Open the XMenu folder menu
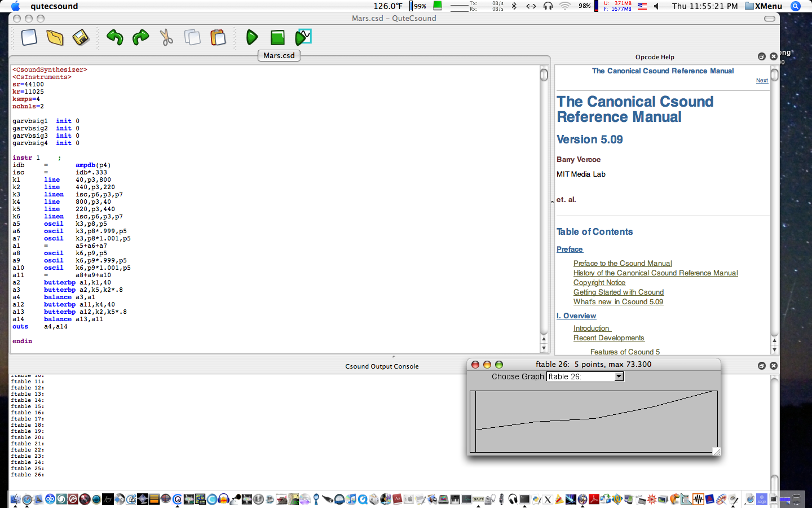The image size is (812, 508). coord(764,6)
